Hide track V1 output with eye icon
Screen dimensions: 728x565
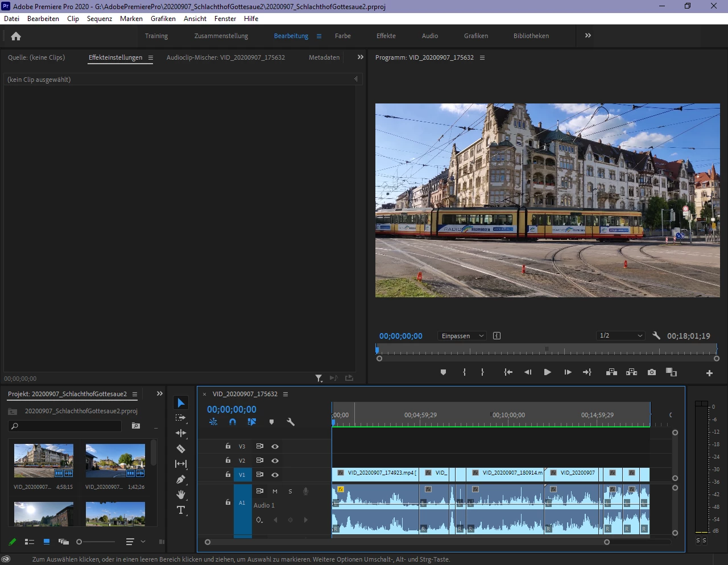point(275,475)
